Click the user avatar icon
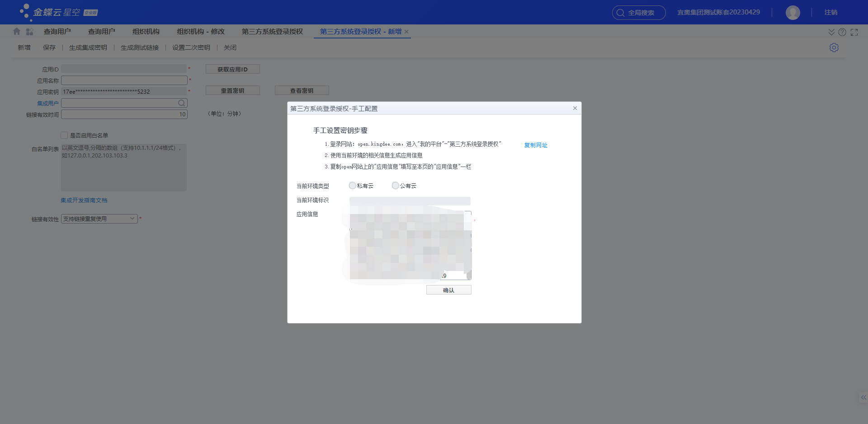This screenshot has height=424, width=868. [x=793, y=13]
